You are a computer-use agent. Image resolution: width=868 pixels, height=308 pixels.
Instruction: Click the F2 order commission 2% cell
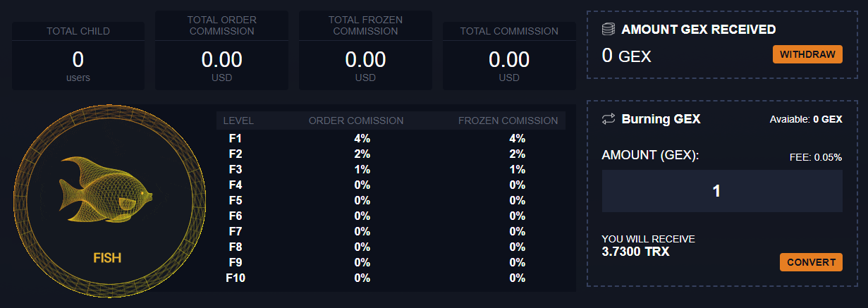click(x=362, y=154)
